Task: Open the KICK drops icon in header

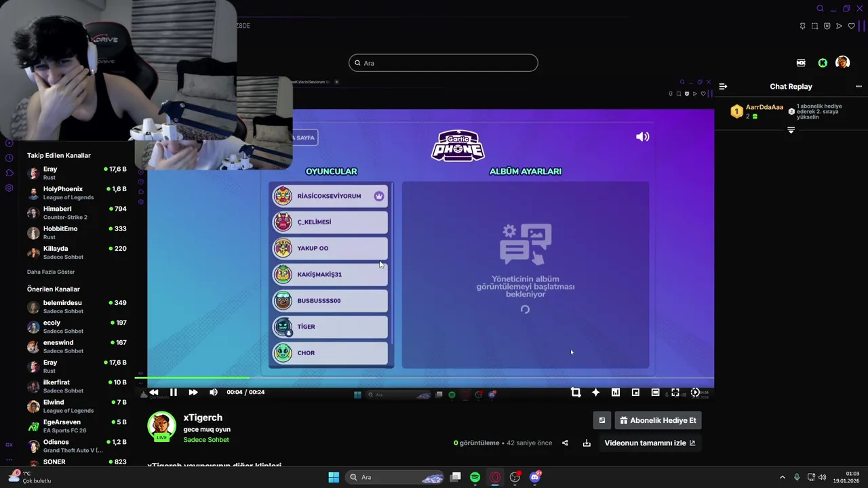Action: pyautogui.click(x=801, y=63)
